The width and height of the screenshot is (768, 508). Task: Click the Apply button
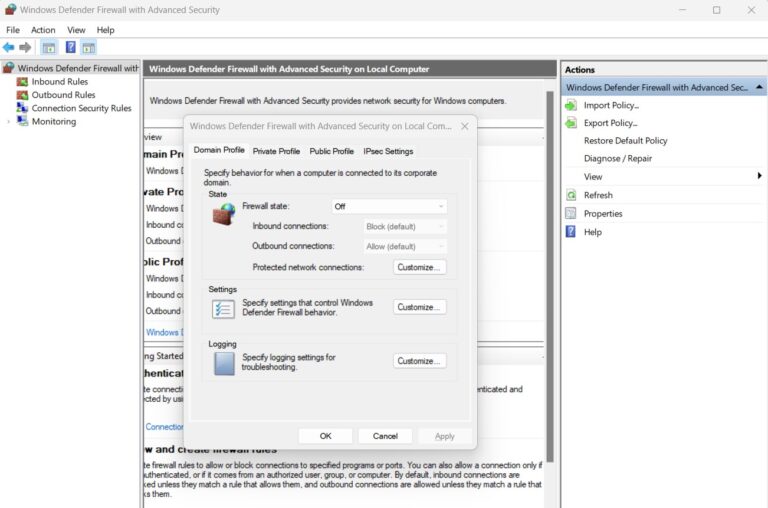[x=445, y=436]
